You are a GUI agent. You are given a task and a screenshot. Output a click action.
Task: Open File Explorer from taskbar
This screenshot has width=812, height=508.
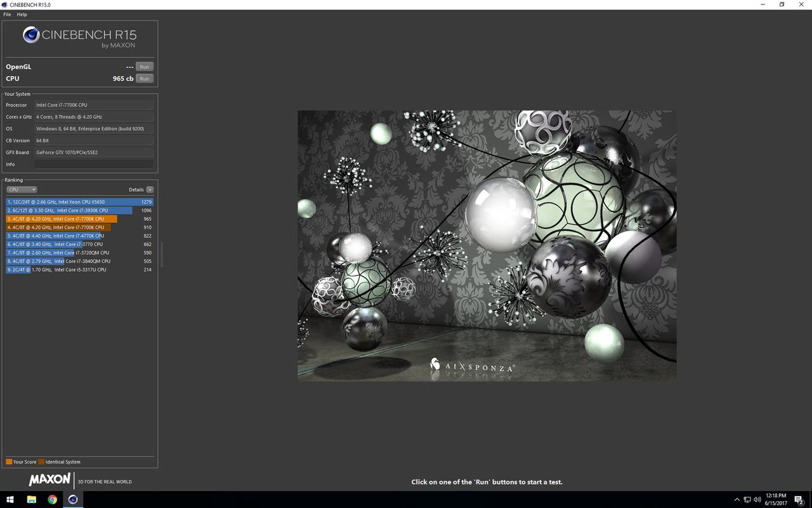coord(31,500)
